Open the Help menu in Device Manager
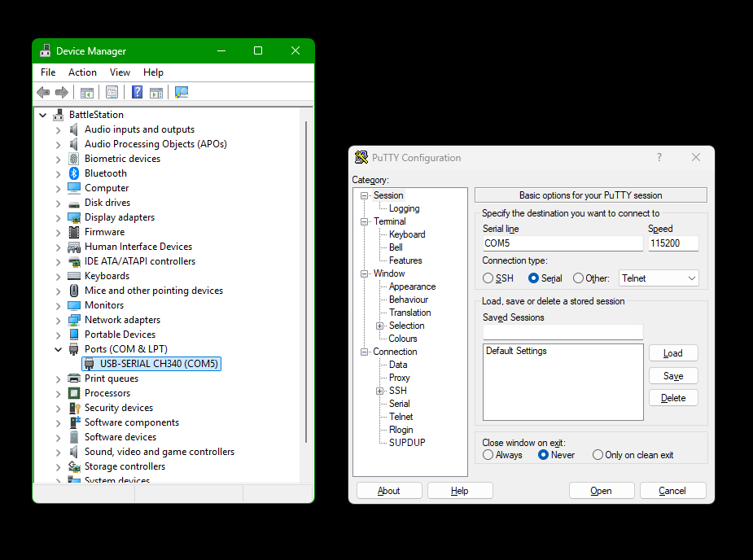Image resolution: width=753 pixels, height=560 pixels. tap(153, 72)
